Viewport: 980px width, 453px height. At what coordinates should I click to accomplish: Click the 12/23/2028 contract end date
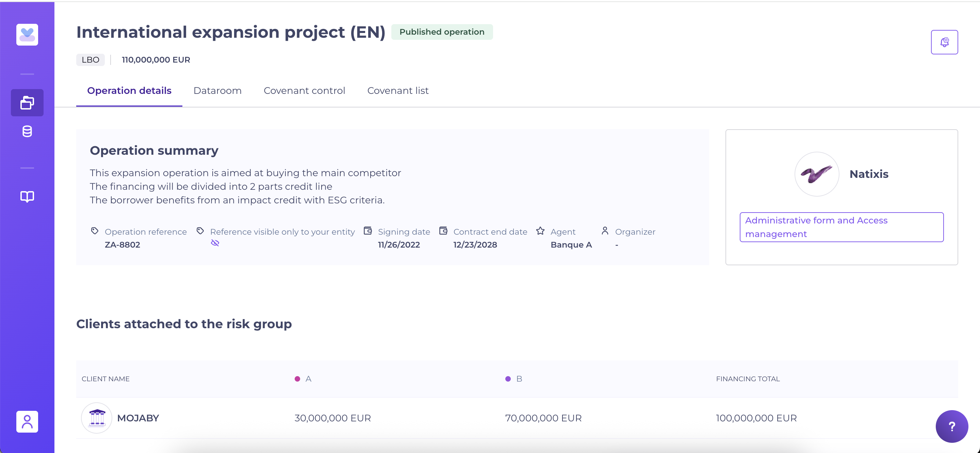(x=475, y=245)
